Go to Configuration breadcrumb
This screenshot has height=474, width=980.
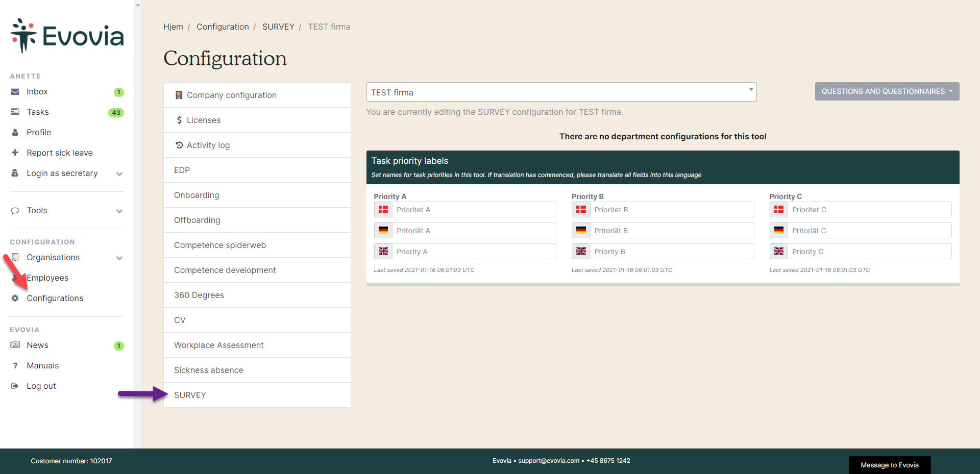tap(223, 27)
